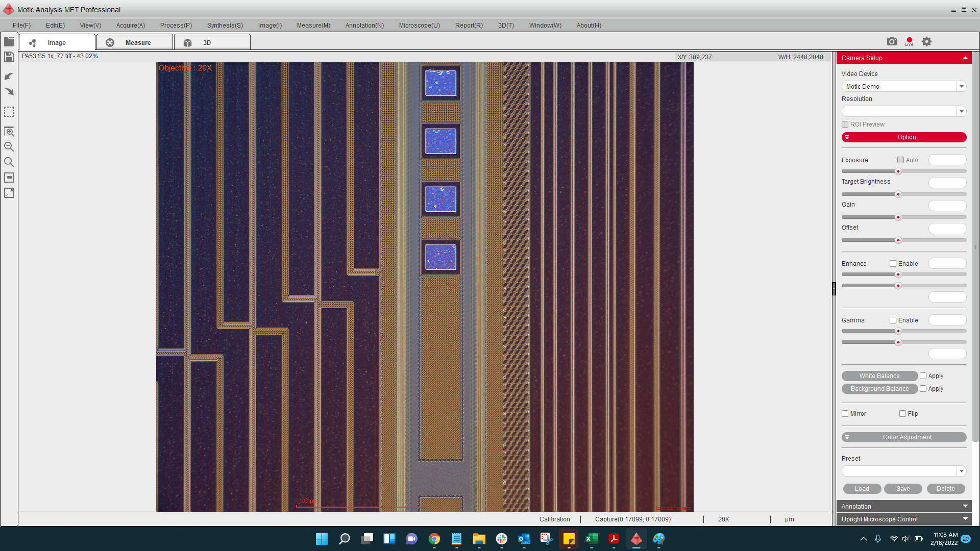980x551 pixels.
Task: Click the undo arrow icon in left toolbar
Action: [x=9, y=76]
